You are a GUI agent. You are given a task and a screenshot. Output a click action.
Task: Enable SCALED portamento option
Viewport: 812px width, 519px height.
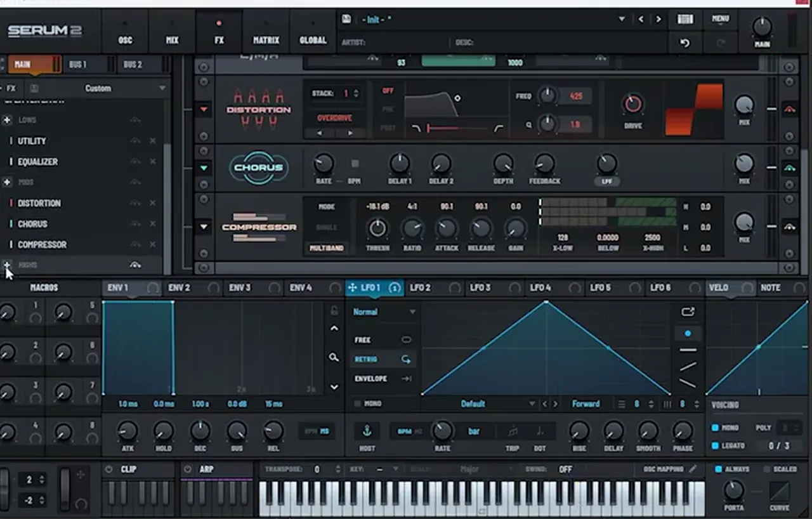[x=766, y=470]
